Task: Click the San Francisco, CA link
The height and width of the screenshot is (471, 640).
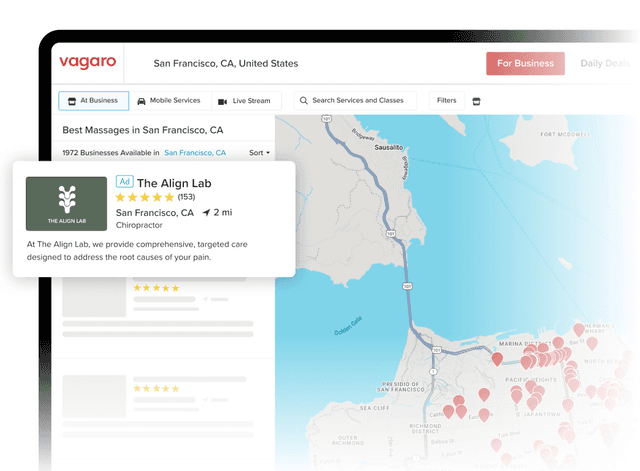Action: click(x=195, y=153)
